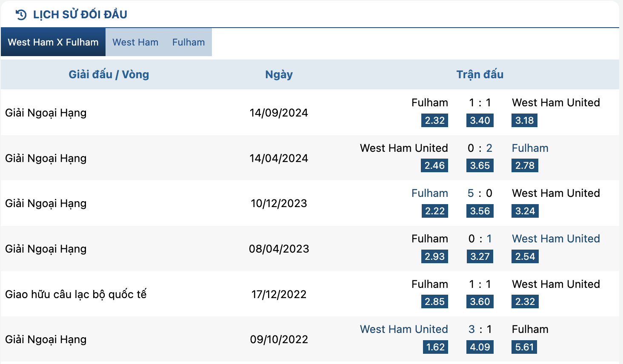Click odds 2.46 badge
Screen dimensions: 623x364
tap(434, 165)
